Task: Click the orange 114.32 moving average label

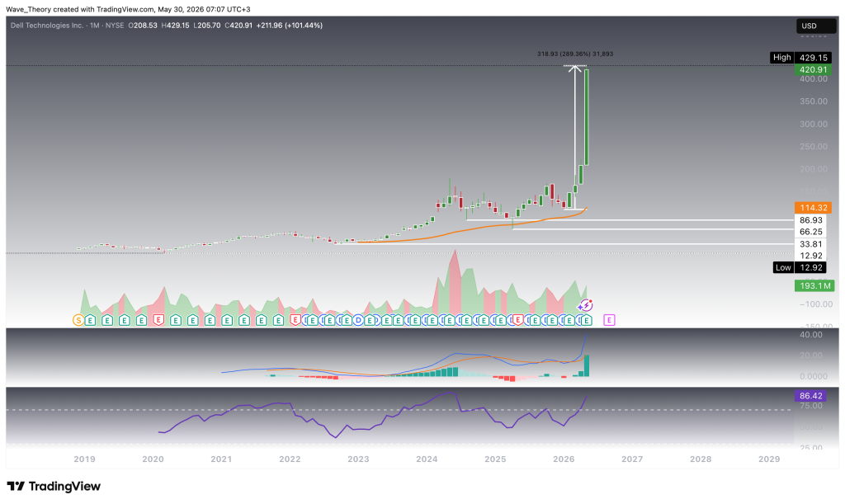Action: tap(813, 208)
